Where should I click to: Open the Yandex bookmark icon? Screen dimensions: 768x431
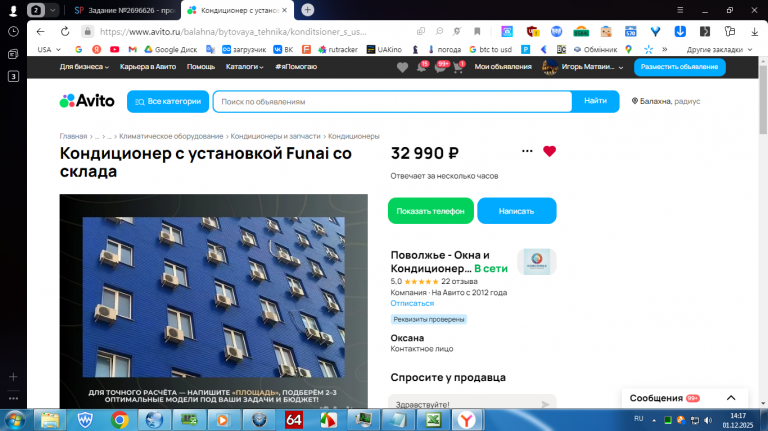[x=96, y=49]
